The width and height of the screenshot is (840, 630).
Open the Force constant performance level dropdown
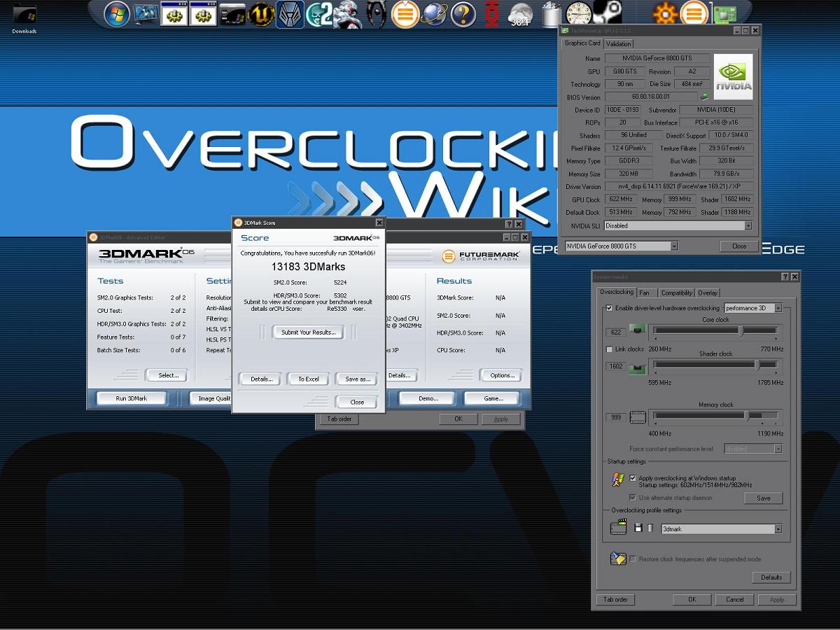point(752,449)
